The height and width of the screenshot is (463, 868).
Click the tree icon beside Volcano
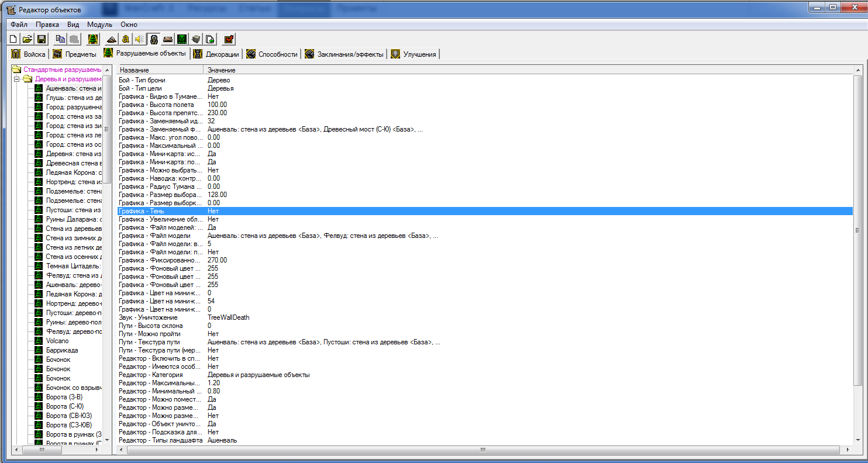coord(39,341)
